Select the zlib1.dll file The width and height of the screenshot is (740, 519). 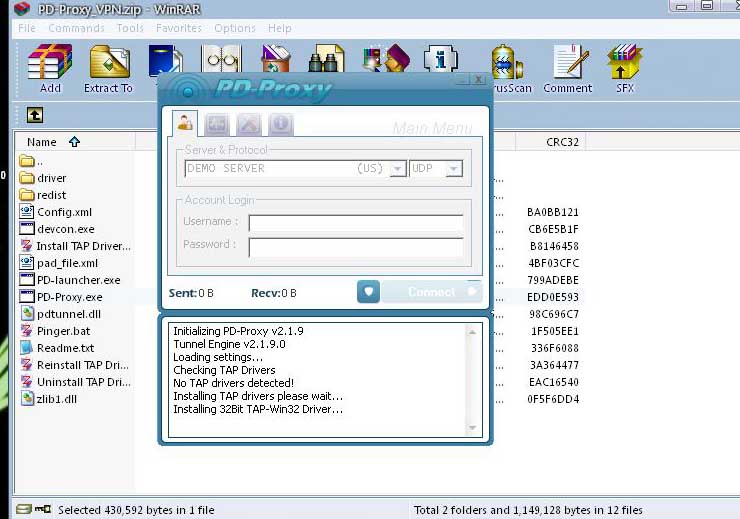pyautogui.click(x=48, y=399)
